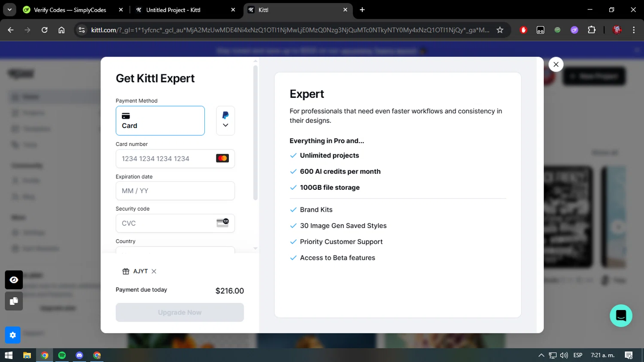Click the green circular extension icon
The height and width of the screenshot is (362, 644).
(557, 30)
